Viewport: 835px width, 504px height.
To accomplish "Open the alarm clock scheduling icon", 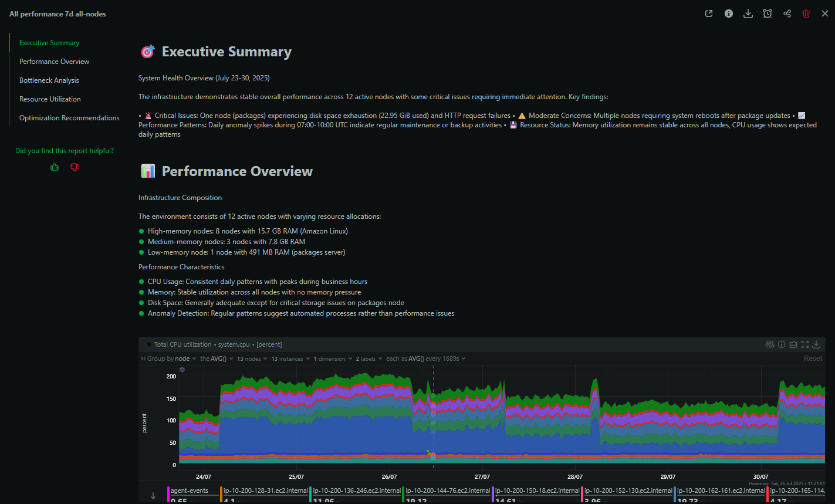I will coord(768,13).
